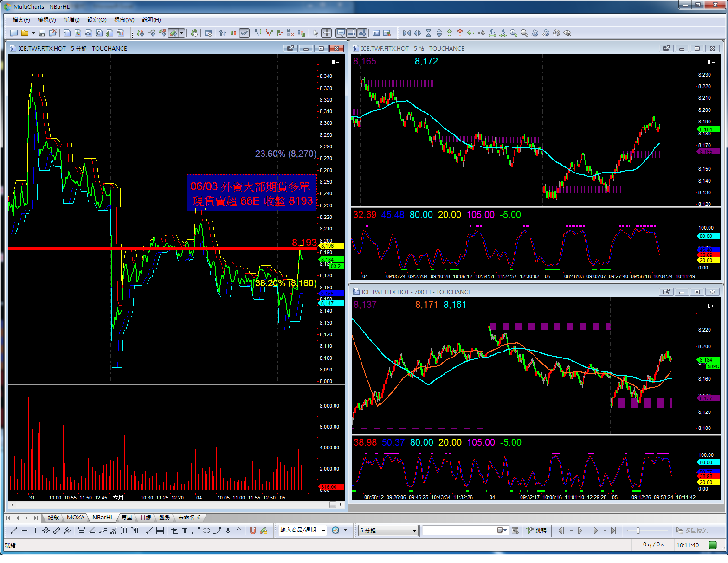The image size is (728, 563).
Task: Click the 跳轉 jump button
Action: pyautogui.click(x=536, y=531)
